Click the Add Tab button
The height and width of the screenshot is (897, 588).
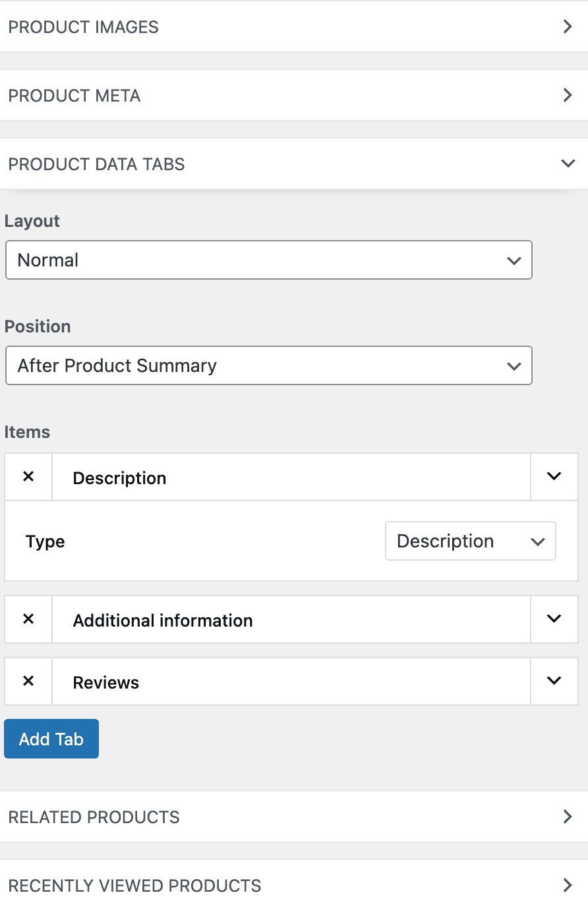[51, 739]
